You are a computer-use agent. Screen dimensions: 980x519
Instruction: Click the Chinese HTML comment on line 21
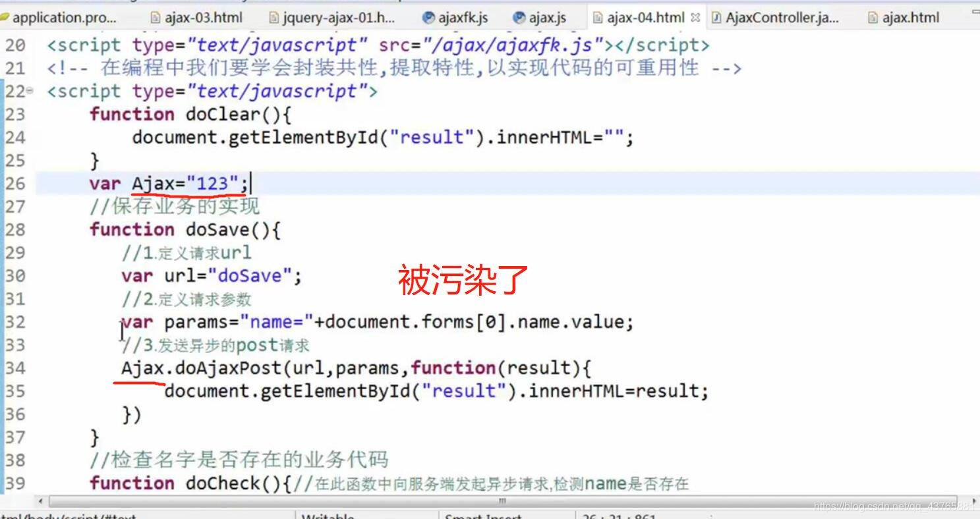[x=394, y=68]
